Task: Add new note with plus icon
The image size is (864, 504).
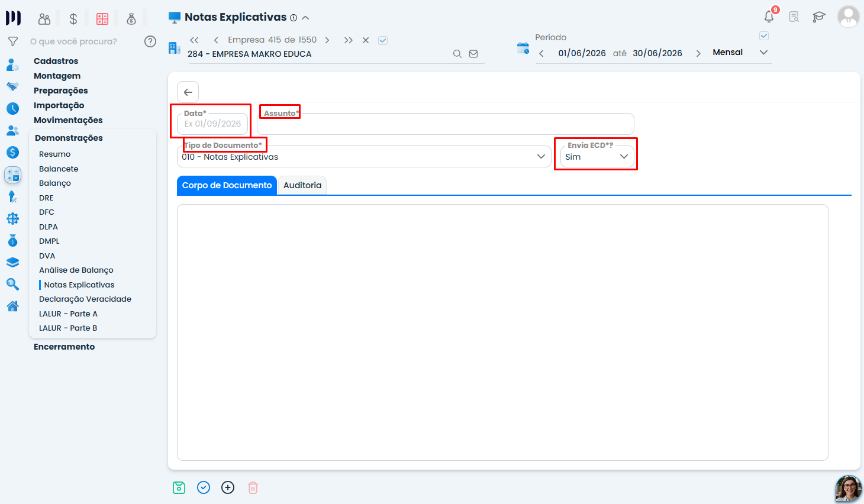Action: click(x=228, y=487)
